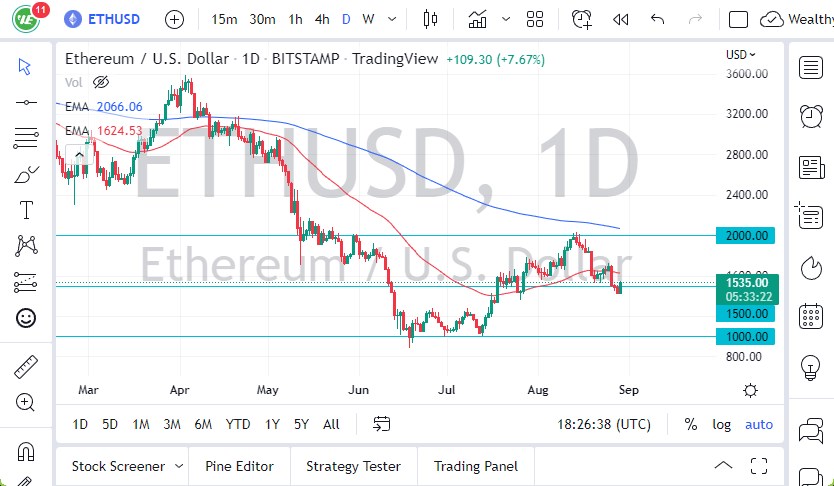The image size is (834, 486).
Task: Toggle log scale on price axis
Action: point(721,424)
